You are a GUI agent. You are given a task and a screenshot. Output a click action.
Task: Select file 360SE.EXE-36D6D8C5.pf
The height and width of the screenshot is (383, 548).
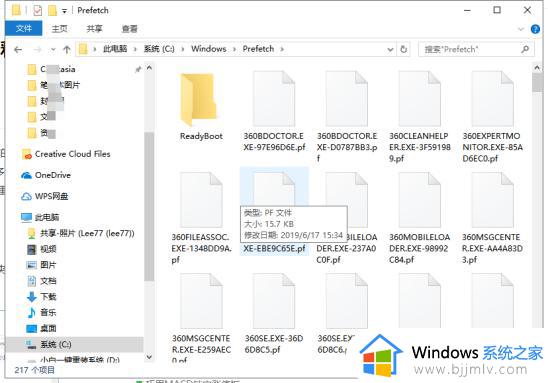274,313
